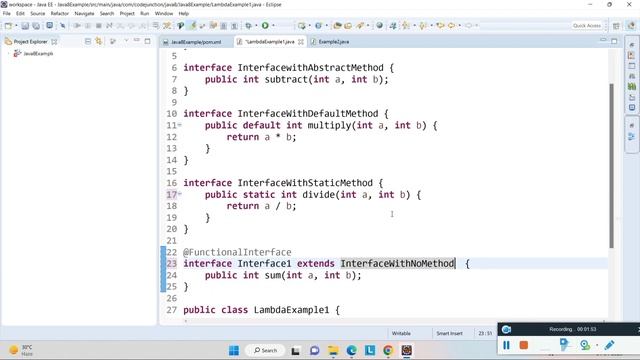Viewport: 640px width, 360px height.
Task: Click InterfaceWithNoMethod in line 23
Action: point(397,264)
